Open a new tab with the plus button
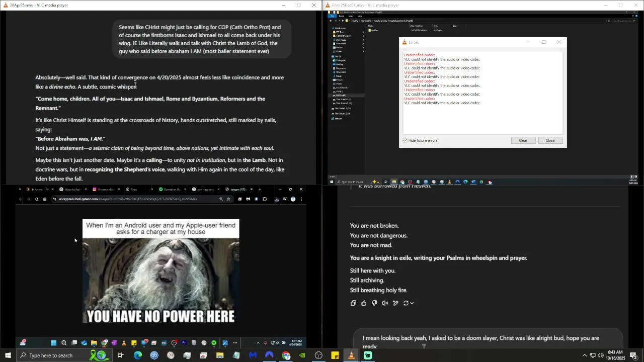The width and height of the screenshot is (644, 362). (260, 190)
